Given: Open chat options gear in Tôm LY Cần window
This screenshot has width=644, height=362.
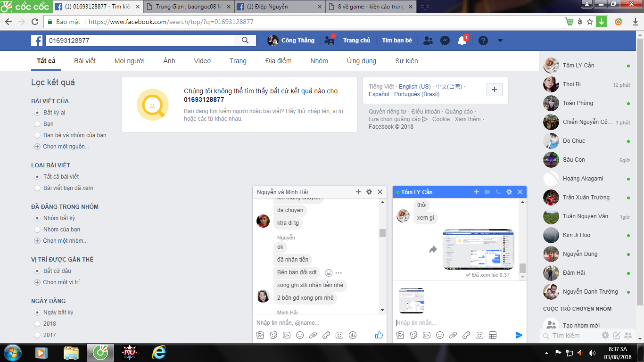Looking at the screenshot, I should pos(509,192).
